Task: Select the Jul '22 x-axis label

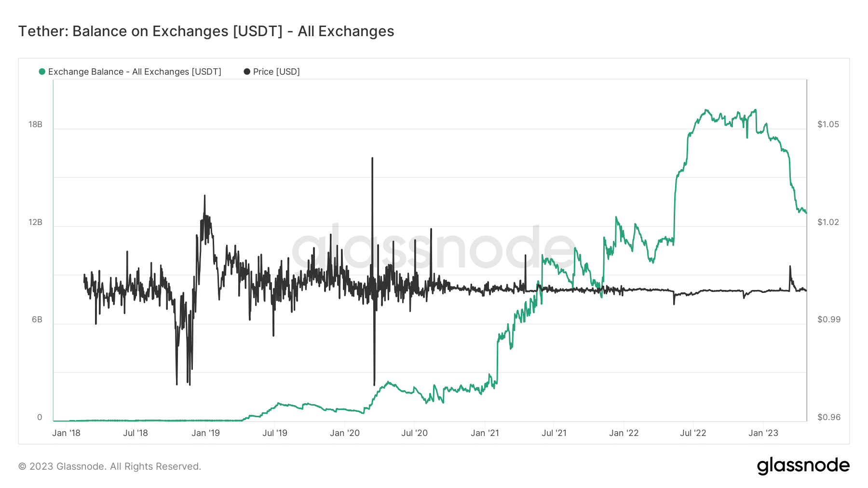Action: point(693,433)
